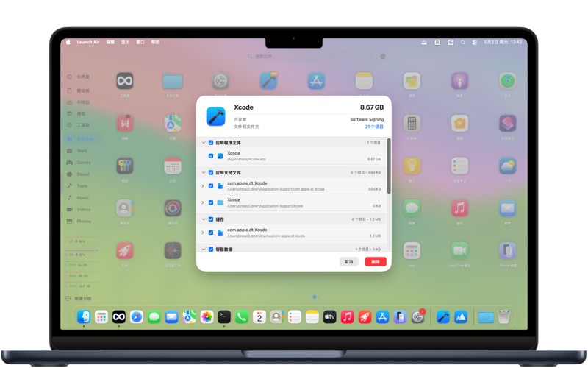Open Terminal from the Dock
The width and height of the screenshot is (588, 368).
tap(224, 317)
